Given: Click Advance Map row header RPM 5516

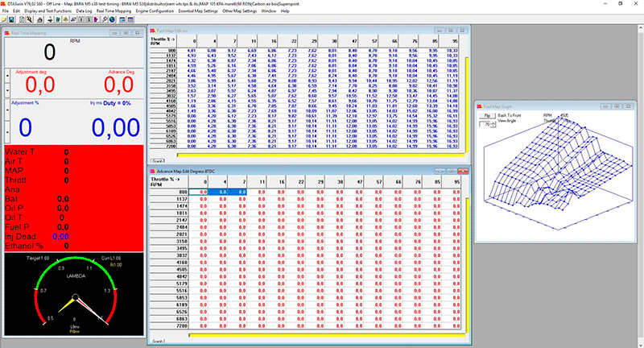Looking at the screenshot, I should pos(169,291).
